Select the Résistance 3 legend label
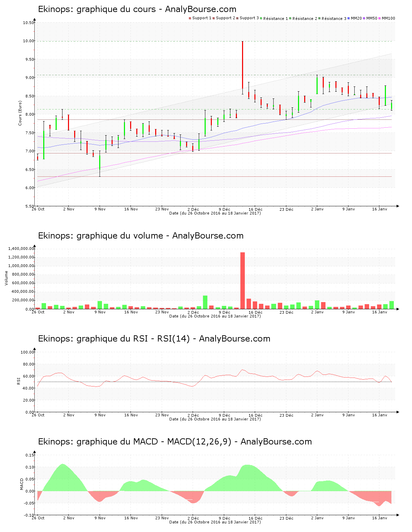 pos(334,18)
